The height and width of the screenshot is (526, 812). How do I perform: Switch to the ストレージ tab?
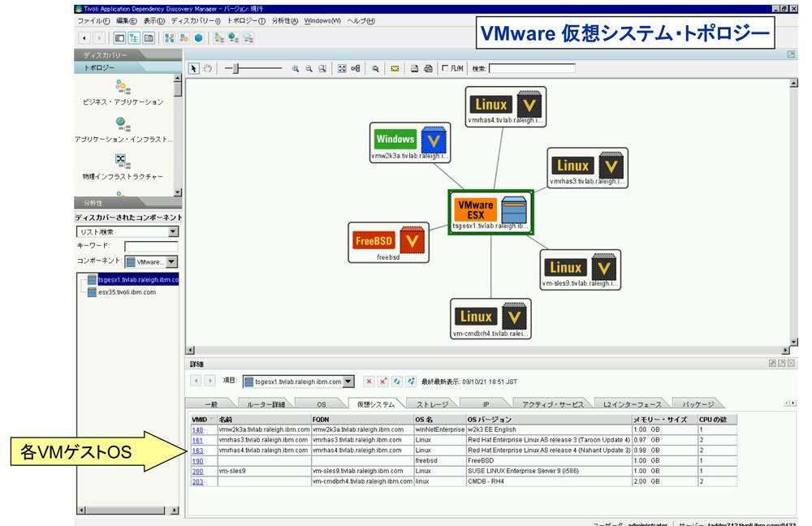pos(432,404)
